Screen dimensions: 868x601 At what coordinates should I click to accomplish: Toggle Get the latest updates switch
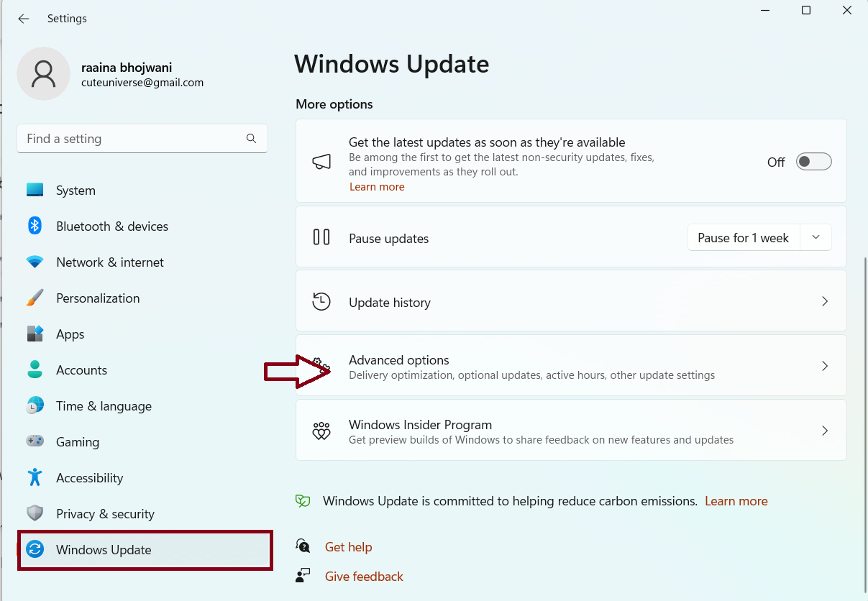pos(813,162)
